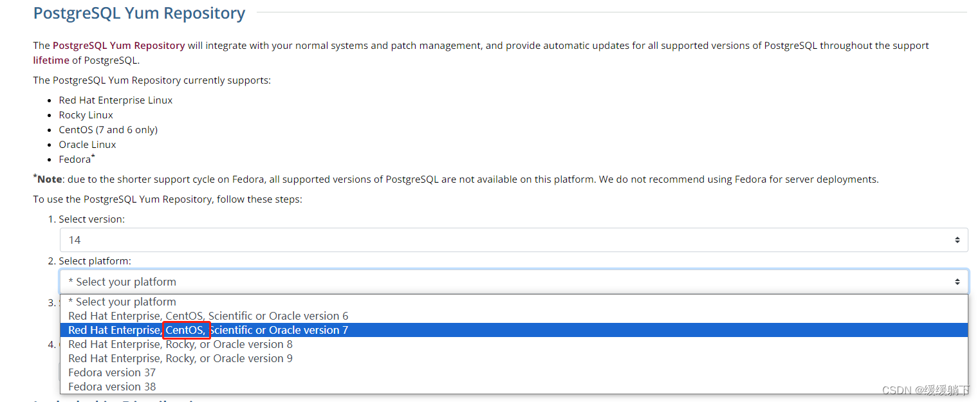This screenshot has width=980, height=402.
Task: Choose the "* Select your platform" placeholder option in the list
Action: 513,302
